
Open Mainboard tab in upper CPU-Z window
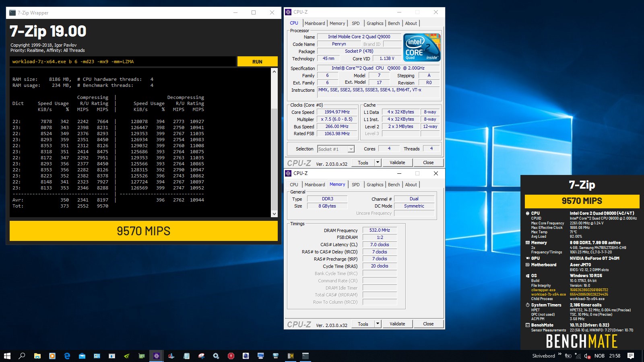315,23
